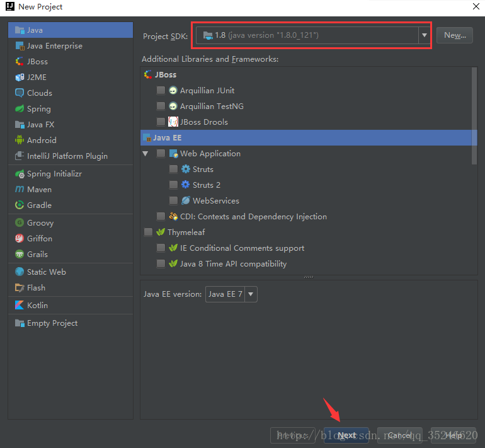Image resolution: width=485 pixels, height=448 pixels.
Task: Choose the Gradle project type
Action: pos(71,205)
